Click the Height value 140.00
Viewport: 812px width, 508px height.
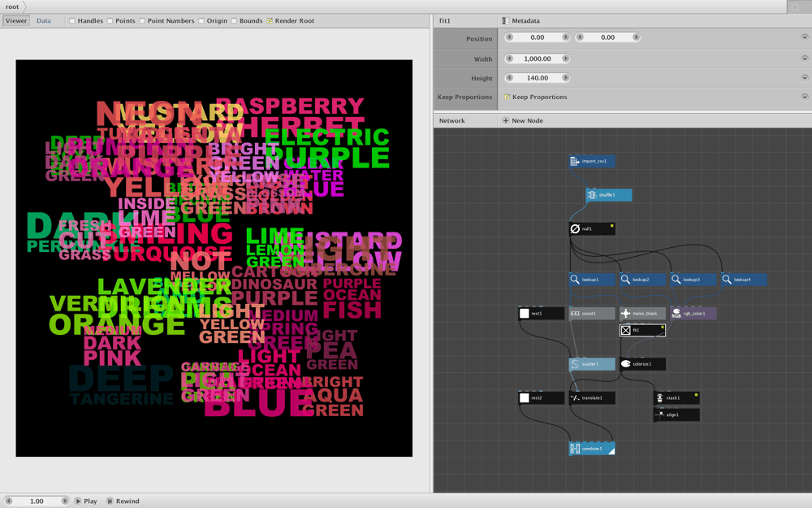click(x=538, y=78)
